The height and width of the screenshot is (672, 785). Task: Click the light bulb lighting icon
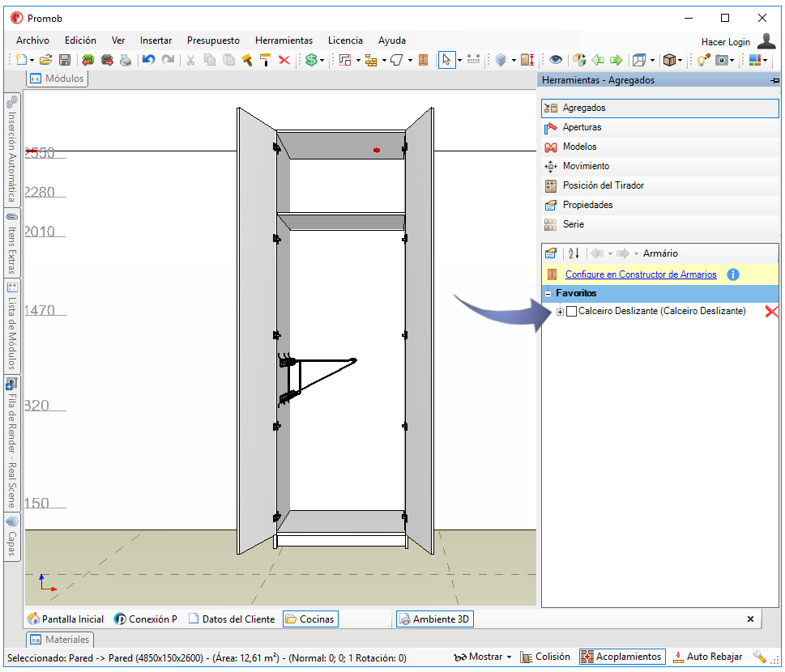(x=703, y=60)
